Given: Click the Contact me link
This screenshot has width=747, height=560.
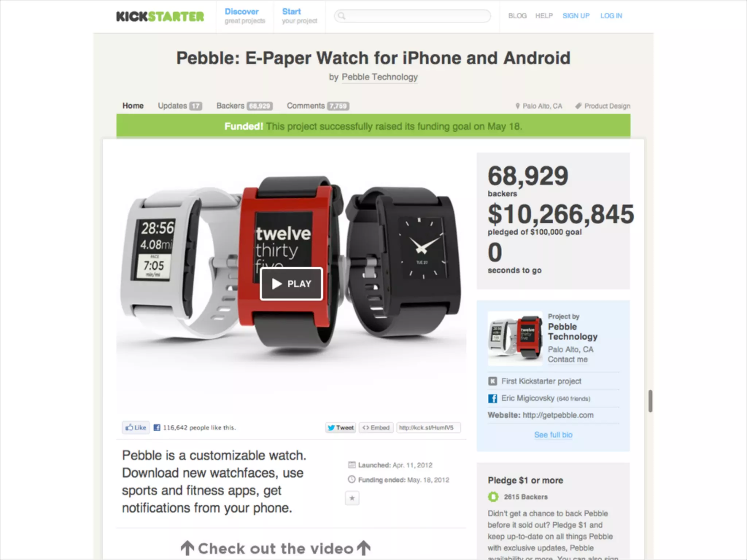Looking at the screenshot, I should click(x=568, y=359).
